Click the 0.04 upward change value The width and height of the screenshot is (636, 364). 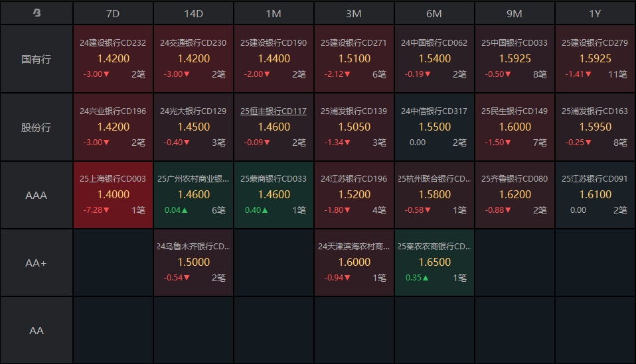[176, 210]
